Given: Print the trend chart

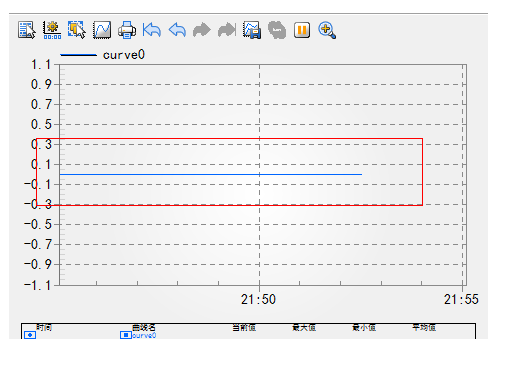Looking at the screenshot, I should 127,30.
